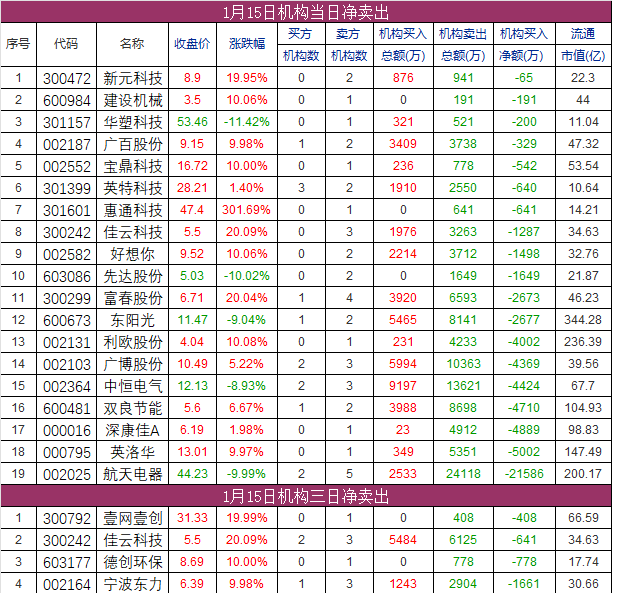Select the '收盘价' column header

[192, 44]
